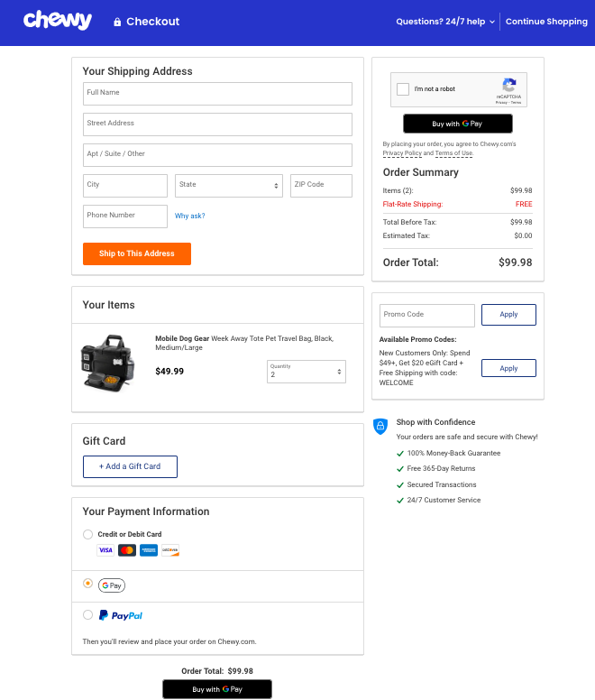Select Credit or Debit Card payment option
The height and width of the screenshot is (700, 595).
coord(87,534)
